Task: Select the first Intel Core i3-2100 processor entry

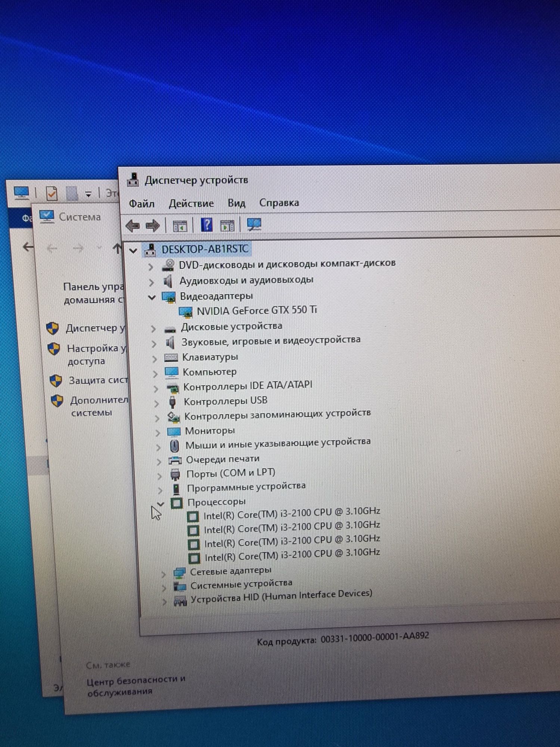Action: click(x=292, y=514)
